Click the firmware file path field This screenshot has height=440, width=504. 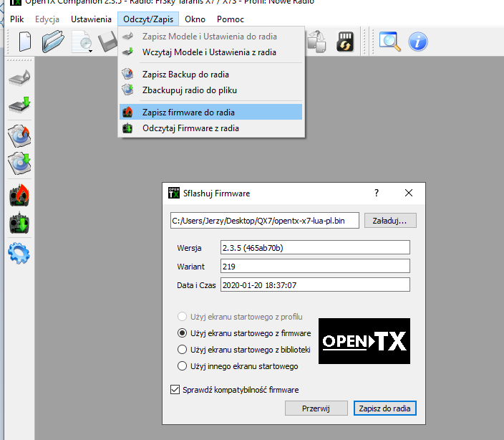(265, 220)
